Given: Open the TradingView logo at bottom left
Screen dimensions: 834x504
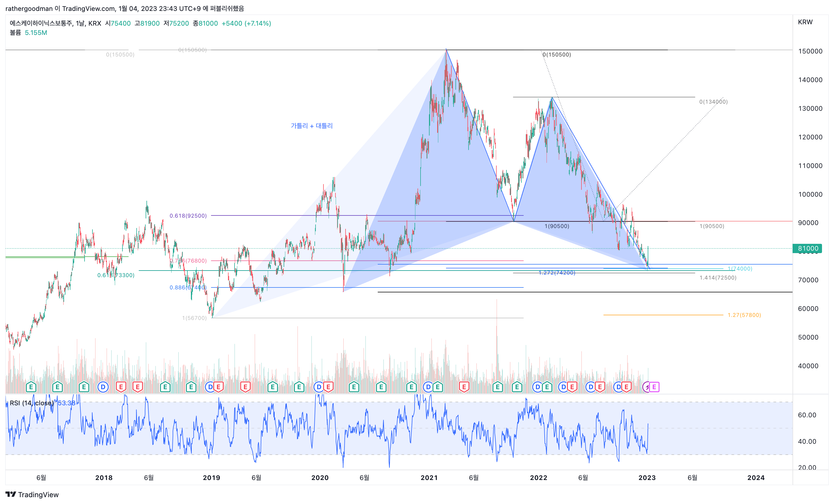Looking at the screenshot, I should click(32, 494).
